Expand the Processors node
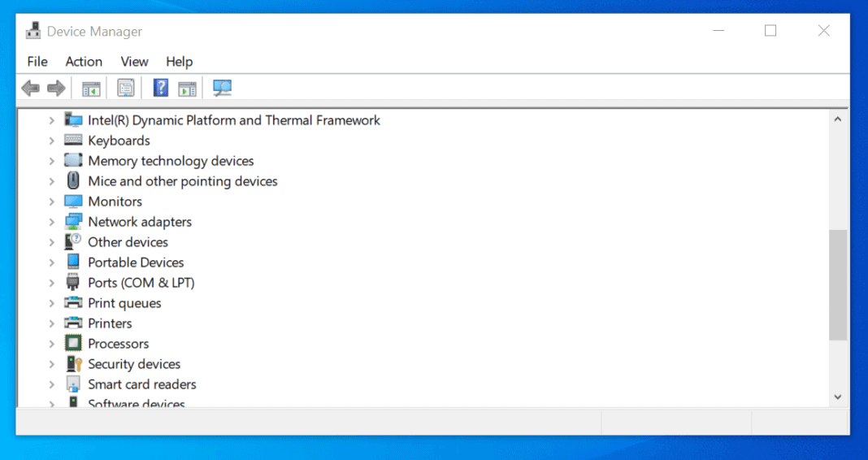 (x=51, y=344)
